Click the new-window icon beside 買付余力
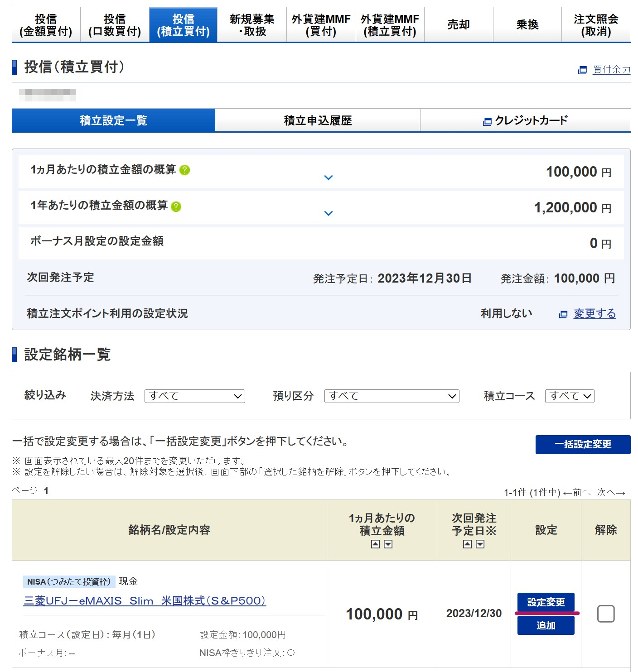The image size is (638, 672). [x=583, y=70]
